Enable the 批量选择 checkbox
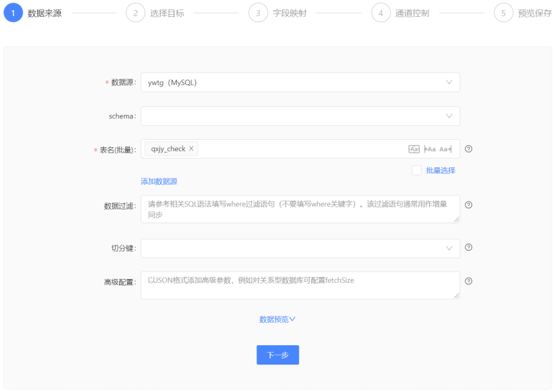This screenshot has height=392, width=557. pyautogui.click(x=416, y=171)
